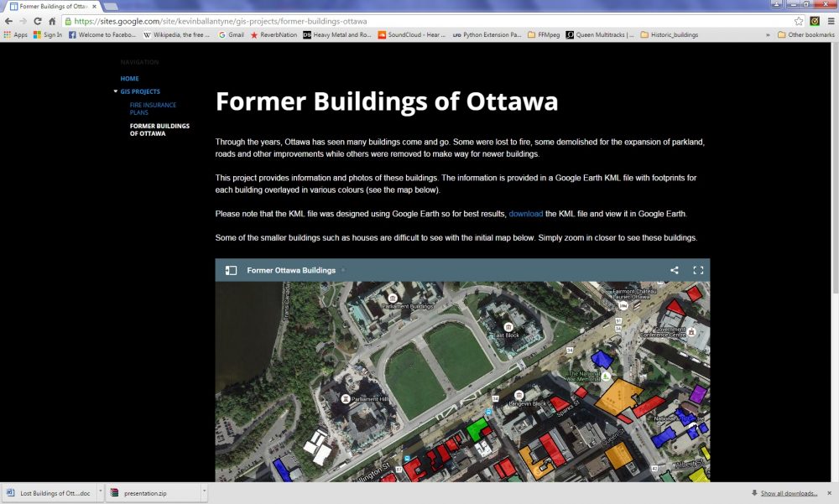This screenshot has height=504, width=839.
Task: Go to browser Home page icon
Action: [x=53, y=21]
